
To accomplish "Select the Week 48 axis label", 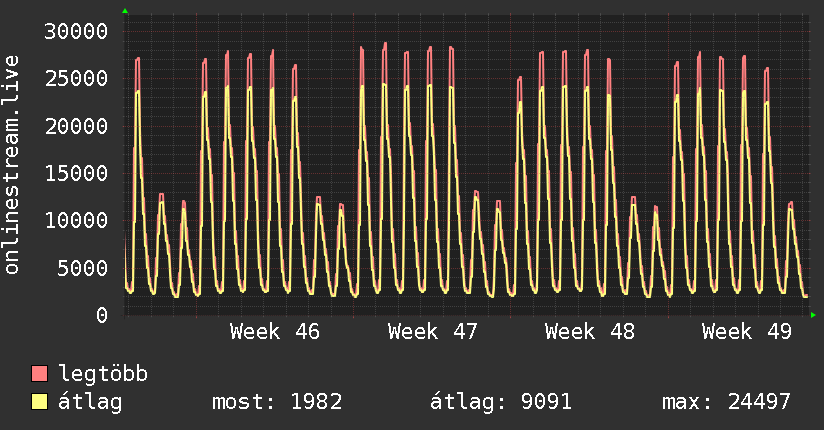I will pyautogui.click(x=590, y=332).
